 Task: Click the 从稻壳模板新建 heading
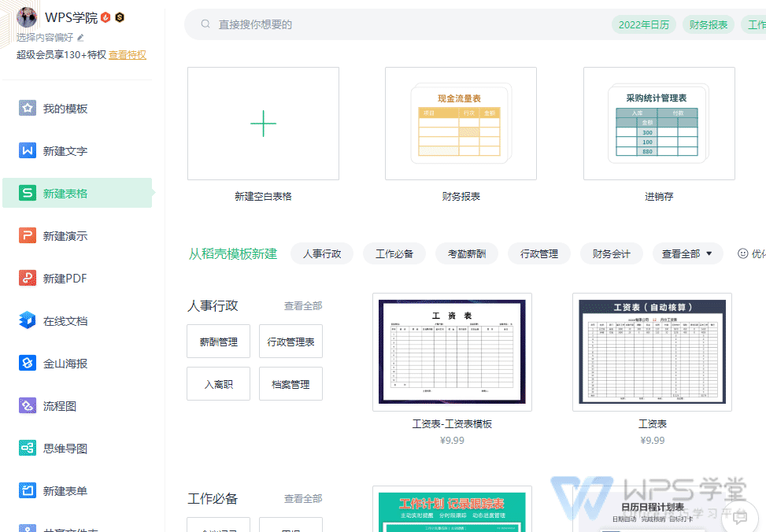point(233,253)
